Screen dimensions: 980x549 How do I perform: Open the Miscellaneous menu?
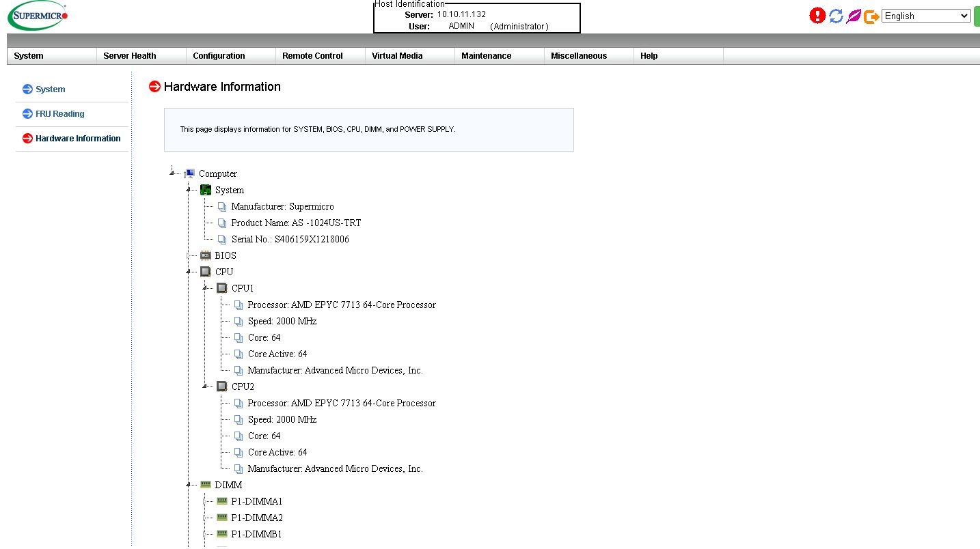[589, 56]
